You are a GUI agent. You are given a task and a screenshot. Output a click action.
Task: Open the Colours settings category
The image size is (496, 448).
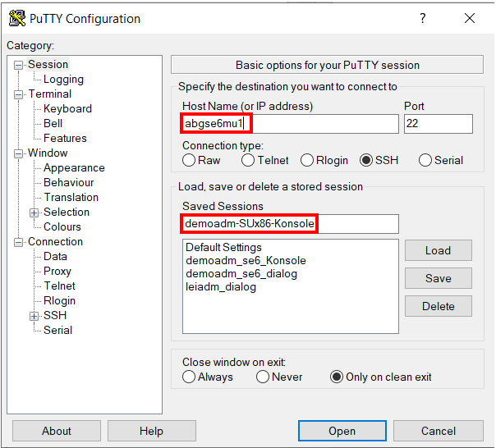click(62, 227)
